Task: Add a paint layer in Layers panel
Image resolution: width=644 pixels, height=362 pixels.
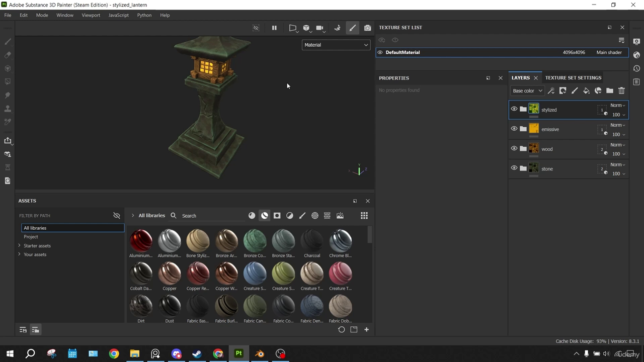Action: pos(575,91)
